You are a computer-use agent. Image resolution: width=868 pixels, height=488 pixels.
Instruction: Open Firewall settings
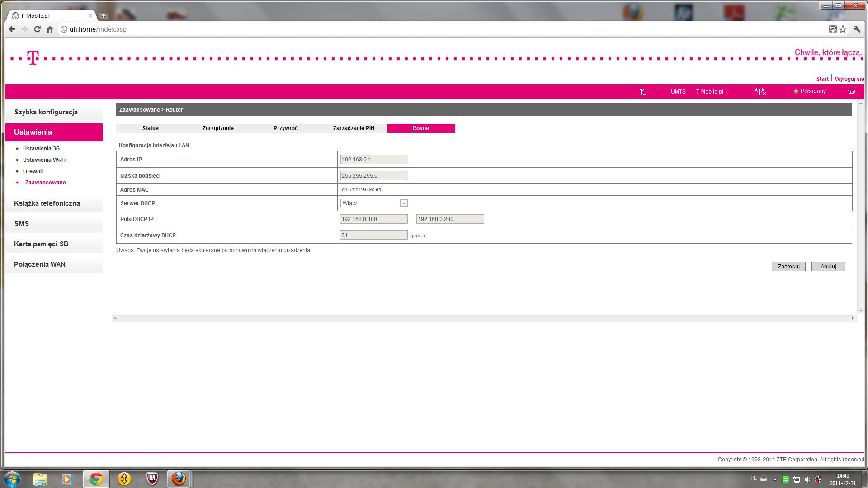(x=33, y=171)
